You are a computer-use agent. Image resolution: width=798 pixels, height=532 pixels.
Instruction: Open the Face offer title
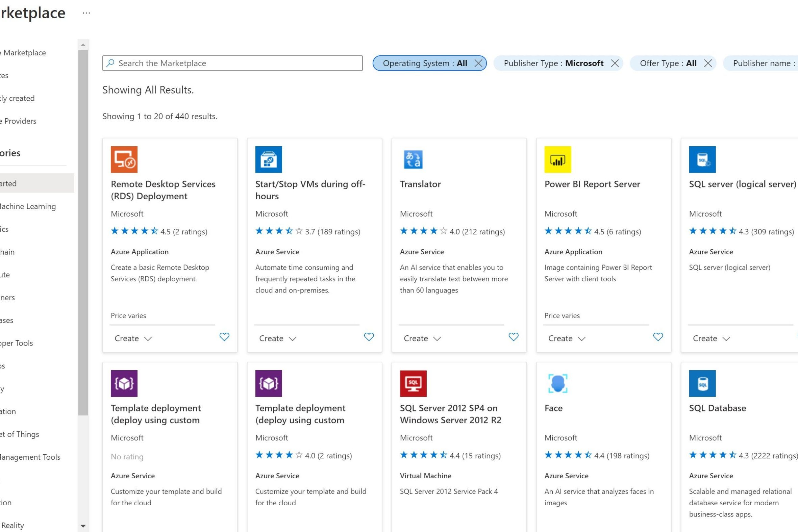[x=553, y=408]
